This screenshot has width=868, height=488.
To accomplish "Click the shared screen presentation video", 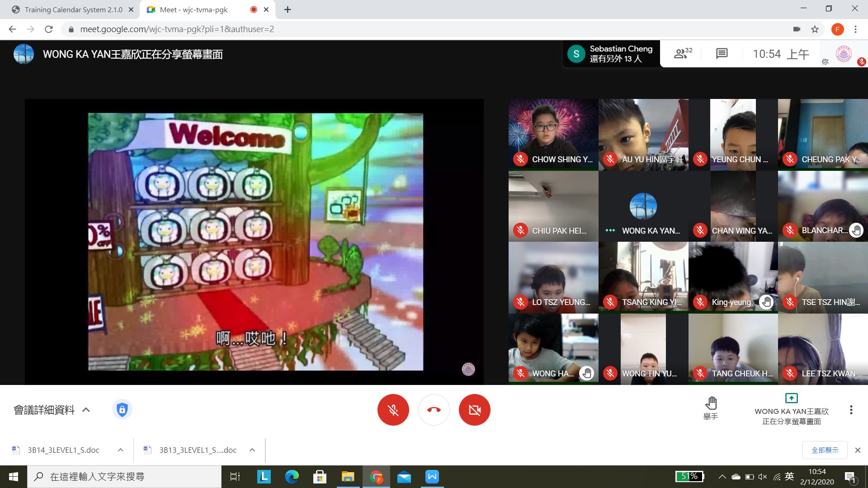I will 254,242.
